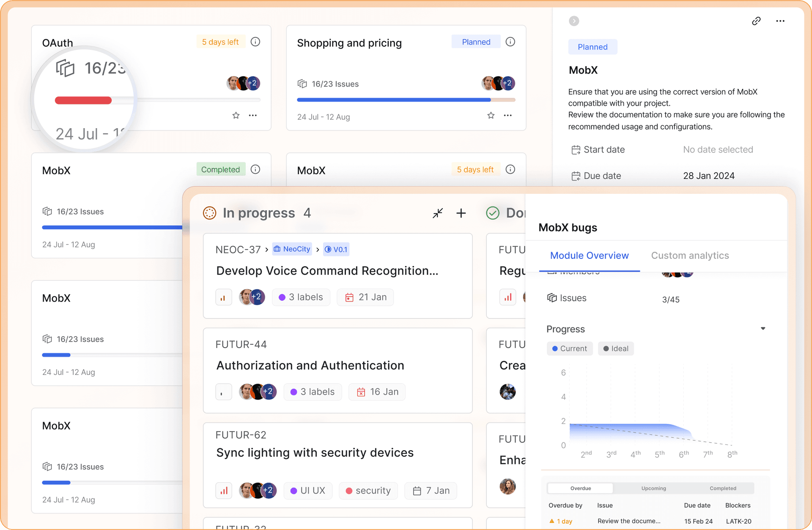Screen dimensions: 812x530
Task: Expand the NeoCity project breadcrumb on NEOC-37
Action: pos(292,249)
